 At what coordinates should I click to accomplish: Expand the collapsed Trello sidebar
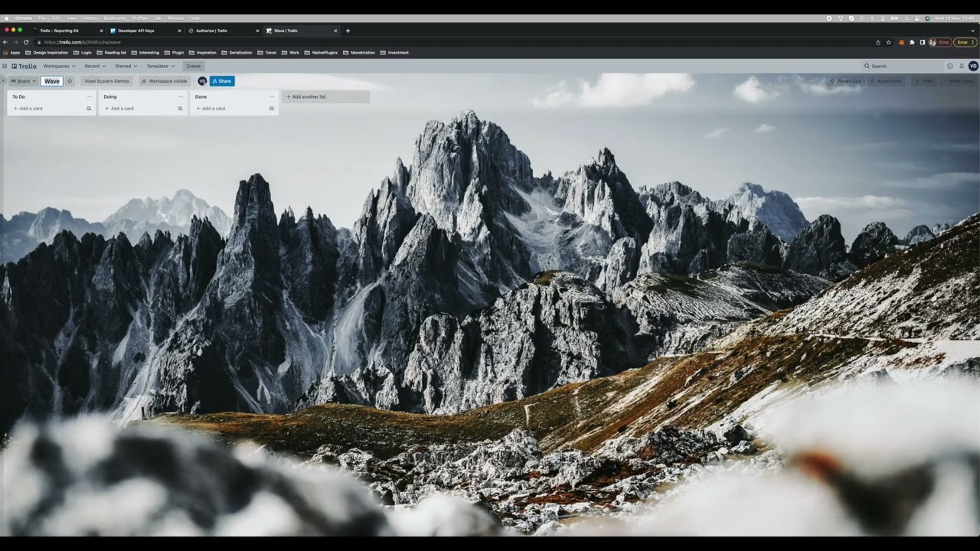(x=3, y=81)
